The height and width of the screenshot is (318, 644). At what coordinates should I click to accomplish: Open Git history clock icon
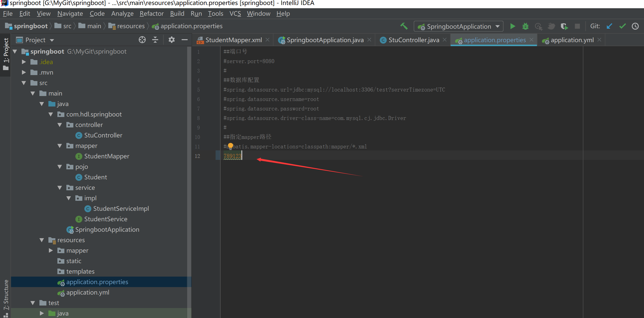point(635,26)
